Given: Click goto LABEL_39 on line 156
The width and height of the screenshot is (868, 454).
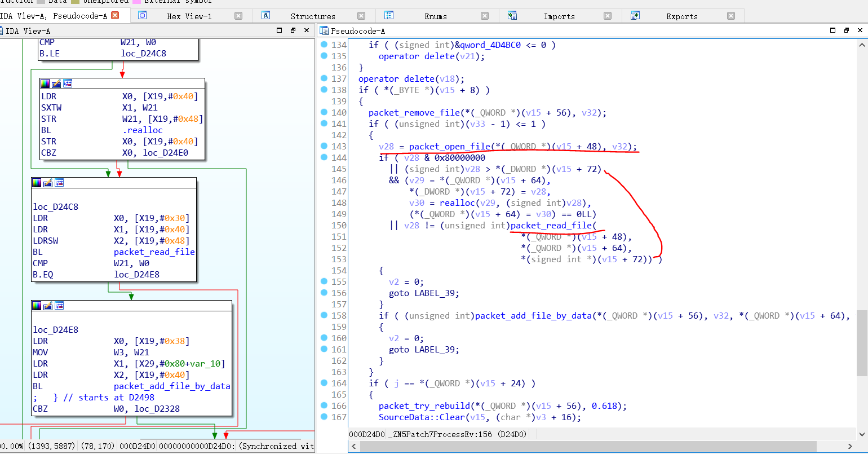Looking at the screenshot, I should tap(424, 293).
